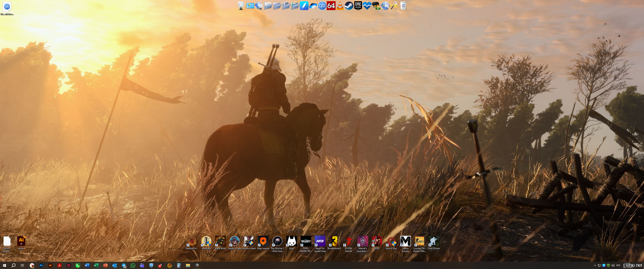Open the kross Illustrator file on desktop
The height and width of the screenshot is (269, 644).
21,241
